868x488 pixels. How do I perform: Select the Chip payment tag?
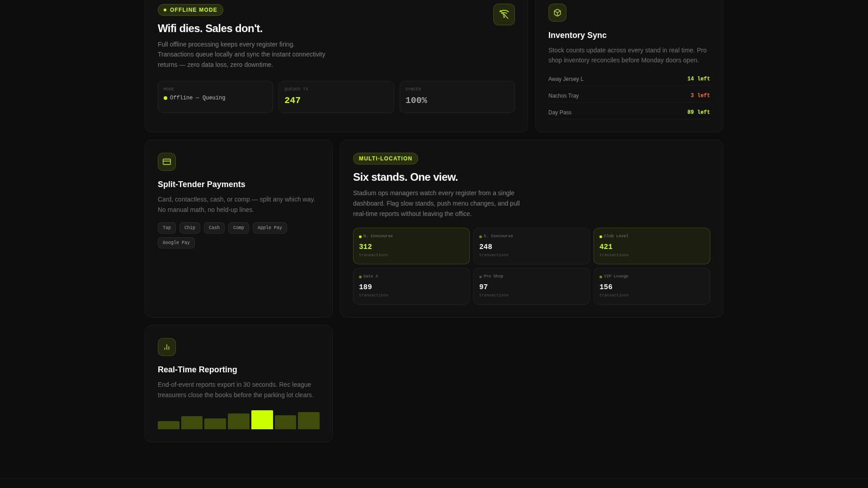click(190, 228)
